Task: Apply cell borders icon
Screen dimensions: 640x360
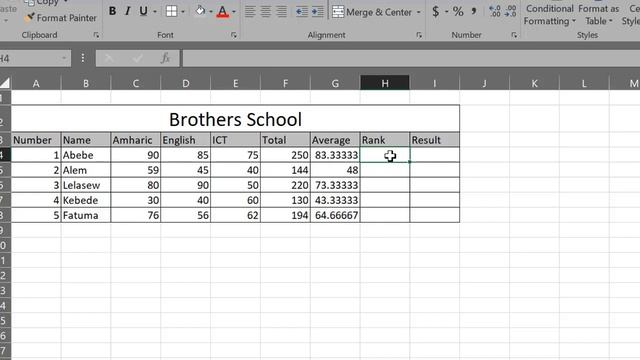Action: point(171,11)
